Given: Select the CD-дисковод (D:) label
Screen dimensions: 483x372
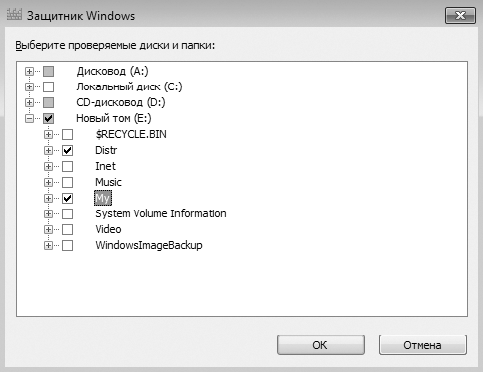Looking at the screenshot, I should [x=121, y=102].
